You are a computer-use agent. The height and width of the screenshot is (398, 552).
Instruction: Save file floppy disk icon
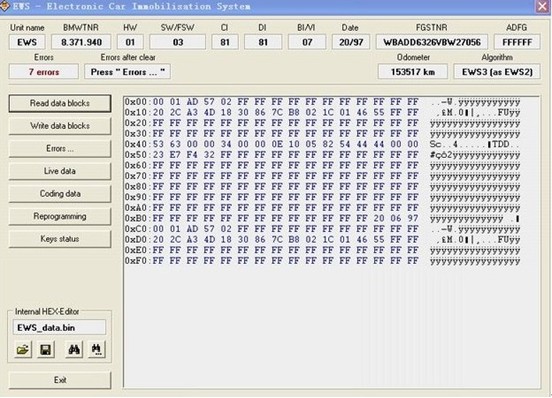[x=46, y=349]
